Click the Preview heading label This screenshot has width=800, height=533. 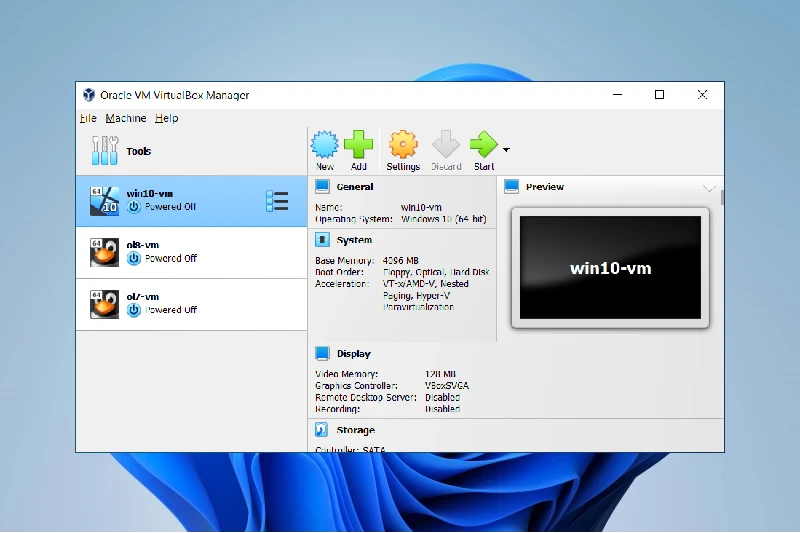tap(545, 187)
